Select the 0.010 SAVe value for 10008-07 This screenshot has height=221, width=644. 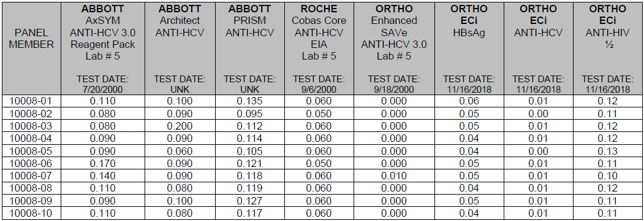click(x=394, y=176)
